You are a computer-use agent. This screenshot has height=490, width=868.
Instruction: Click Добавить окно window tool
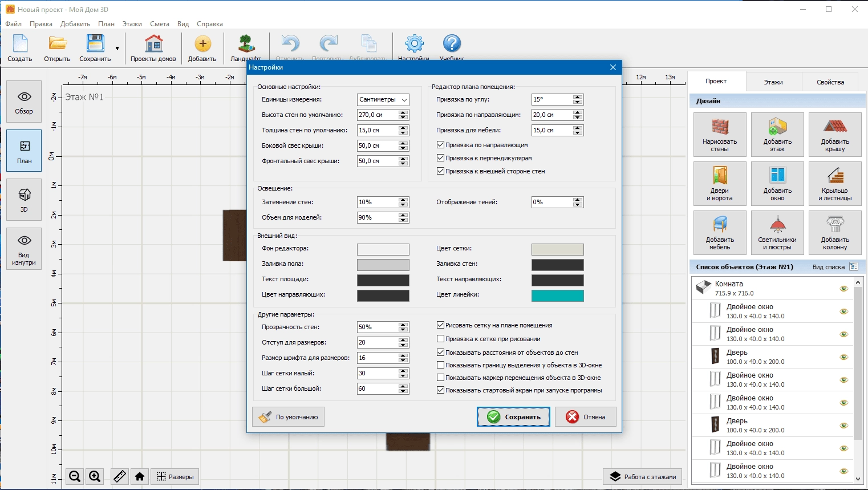click(x=777, y=184)
